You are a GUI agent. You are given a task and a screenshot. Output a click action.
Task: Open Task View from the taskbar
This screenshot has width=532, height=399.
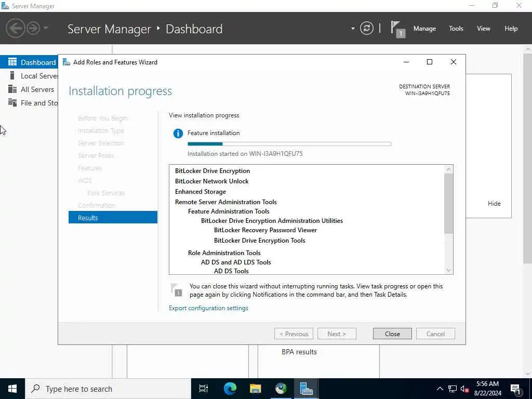coord(204,389)
